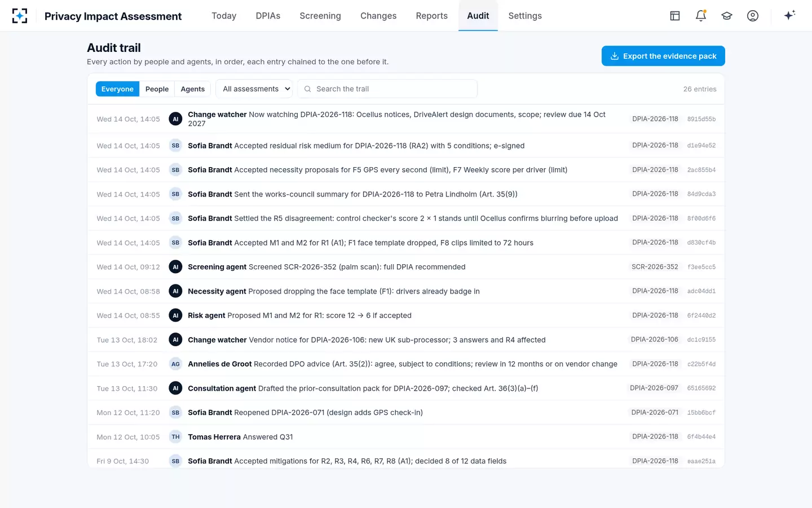Click the Search the trail field

tap(387, 89)
